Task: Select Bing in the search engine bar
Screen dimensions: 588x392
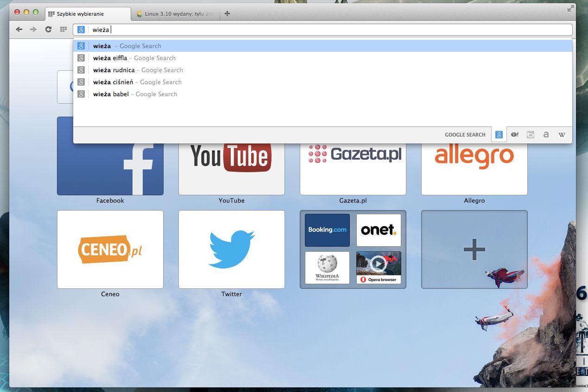Action: [x=531, y=135]
